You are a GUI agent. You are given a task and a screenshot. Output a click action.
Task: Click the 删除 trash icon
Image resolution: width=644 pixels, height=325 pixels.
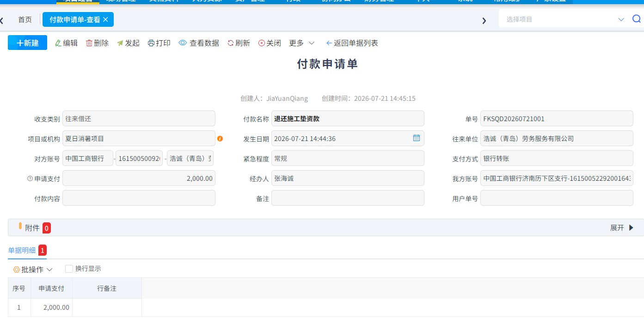coord(89,43)
